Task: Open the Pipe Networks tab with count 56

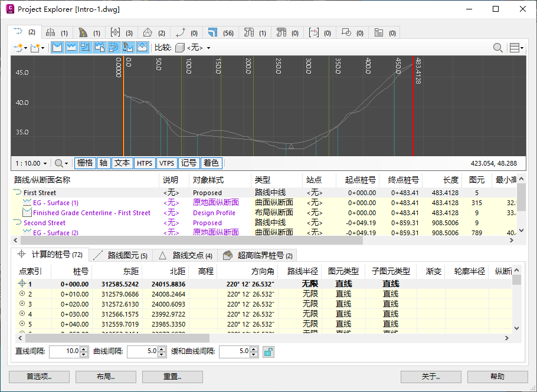Action: click(220, 32)
